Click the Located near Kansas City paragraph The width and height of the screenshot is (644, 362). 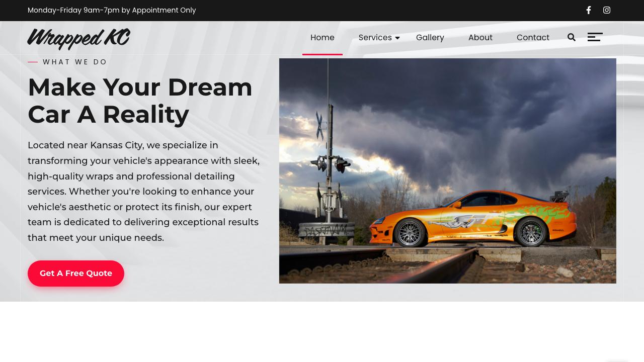(143, 192)
